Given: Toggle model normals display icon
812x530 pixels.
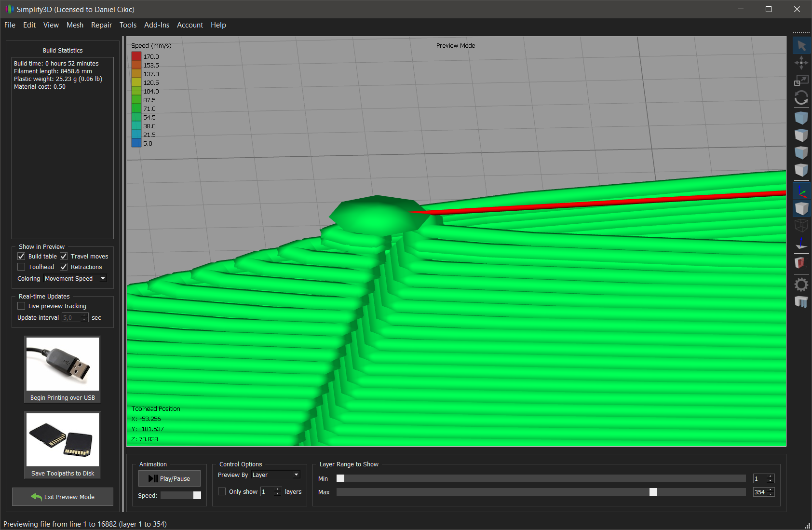Looking at the screenshot, I should tap(801, 243).
